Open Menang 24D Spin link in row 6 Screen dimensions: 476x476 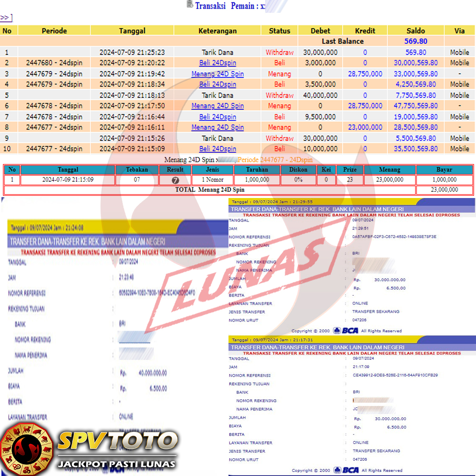[x=218, y=106]
